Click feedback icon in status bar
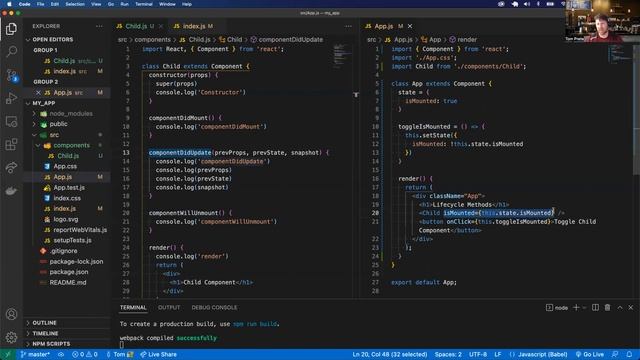 (615, 354)
